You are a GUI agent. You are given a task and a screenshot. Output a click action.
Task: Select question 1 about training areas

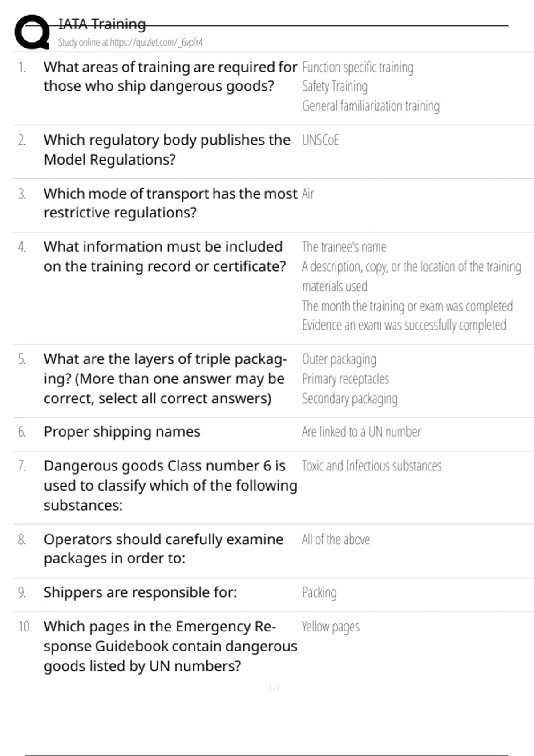[x=170, y=76]
